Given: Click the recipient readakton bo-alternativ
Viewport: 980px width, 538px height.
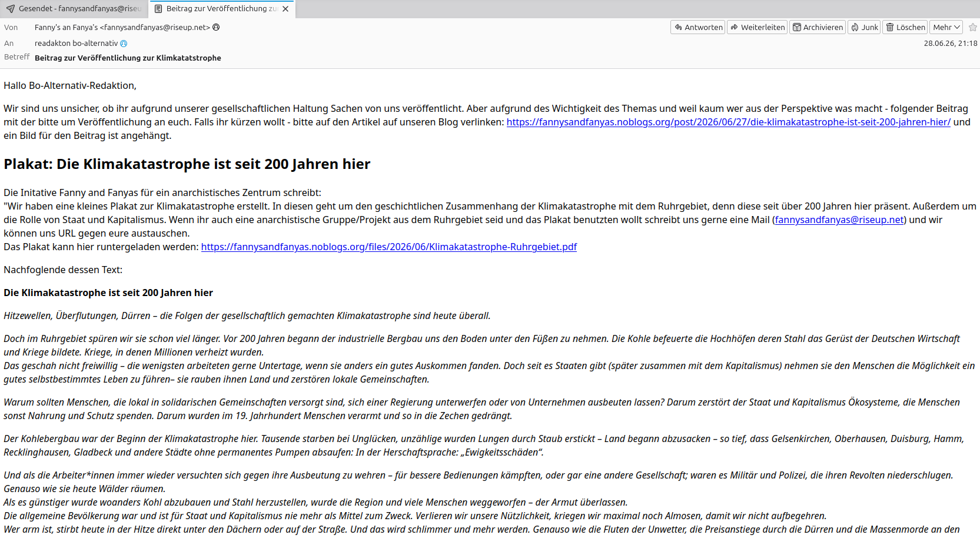Looking at the screenshot, I should pyautogui.click(x=76, y=43).
